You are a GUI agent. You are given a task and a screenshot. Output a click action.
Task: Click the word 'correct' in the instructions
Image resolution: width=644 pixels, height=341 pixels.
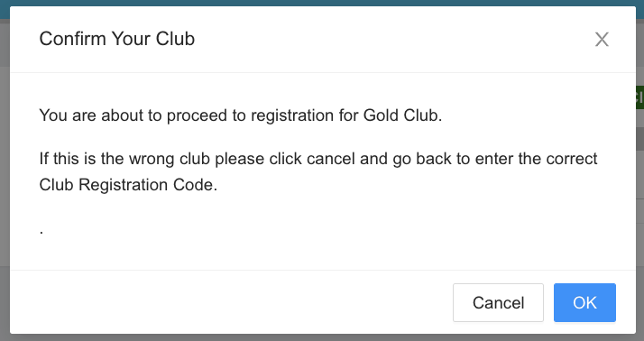[572, 159]
